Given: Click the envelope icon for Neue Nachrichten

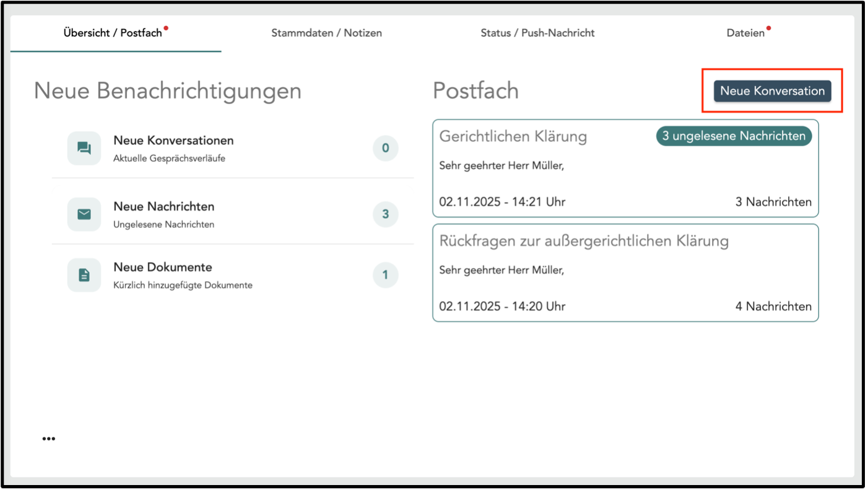Looking at the screenshot, I should (84, 214).
